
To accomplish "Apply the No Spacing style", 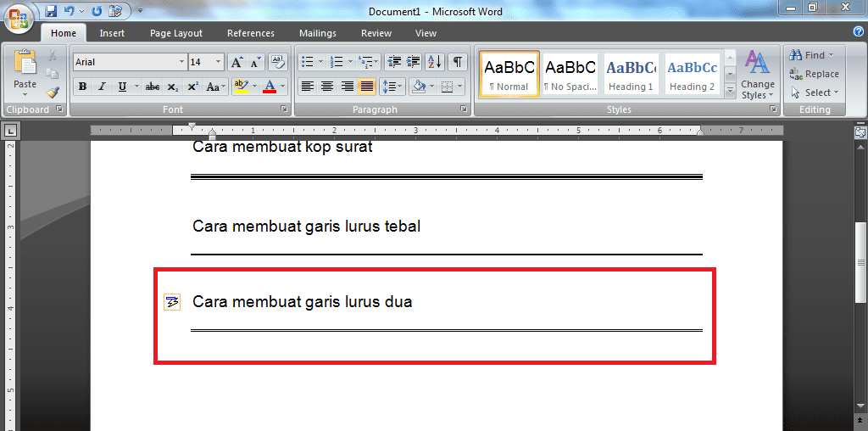I will 570,74.
